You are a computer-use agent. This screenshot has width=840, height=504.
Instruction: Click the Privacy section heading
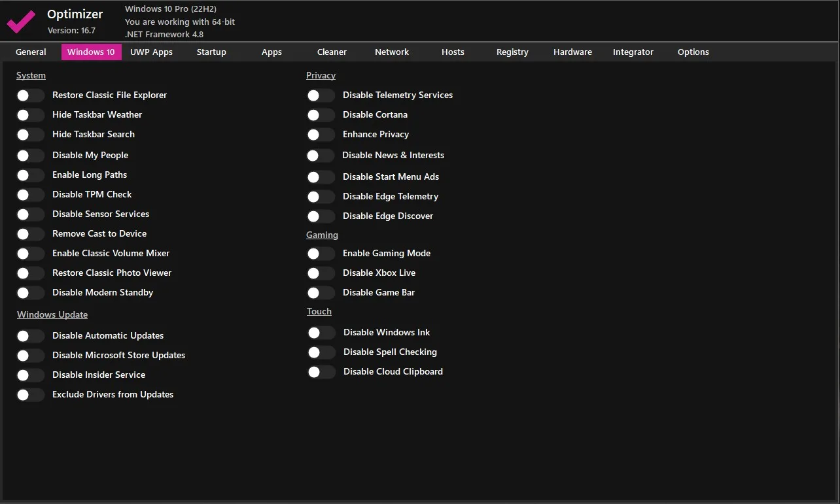[321, 76]
